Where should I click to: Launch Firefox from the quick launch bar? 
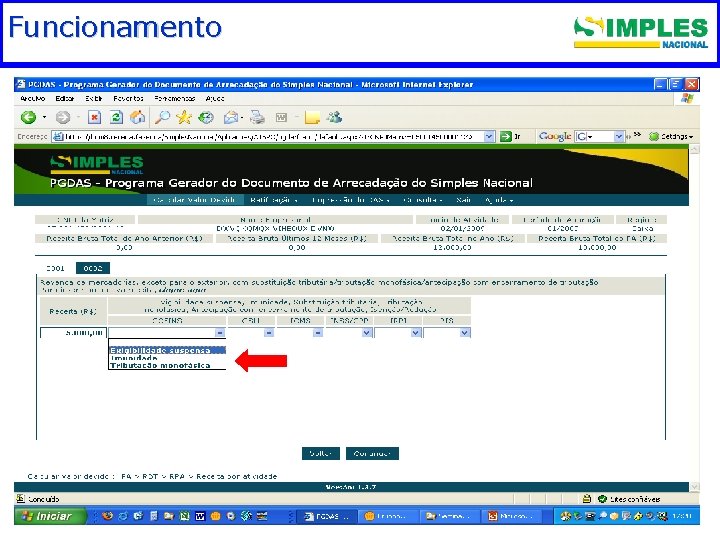[107, 516]
